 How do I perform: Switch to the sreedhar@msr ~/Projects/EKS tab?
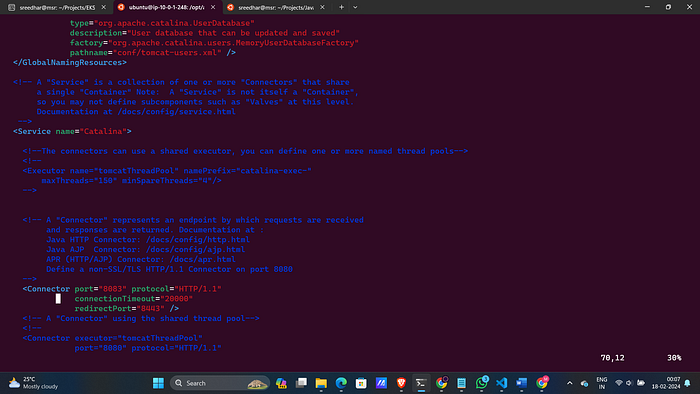coord(57,7)
